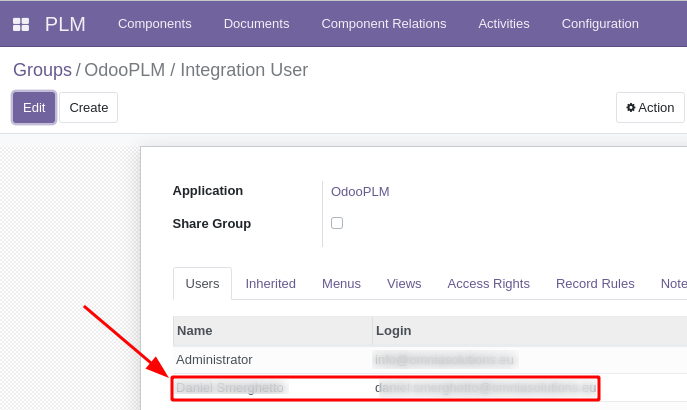This screenshot has height=410, width=687.
Task: Go back to Groups breadcrumb
Action: pyautogui.click(x=42, y=70)
